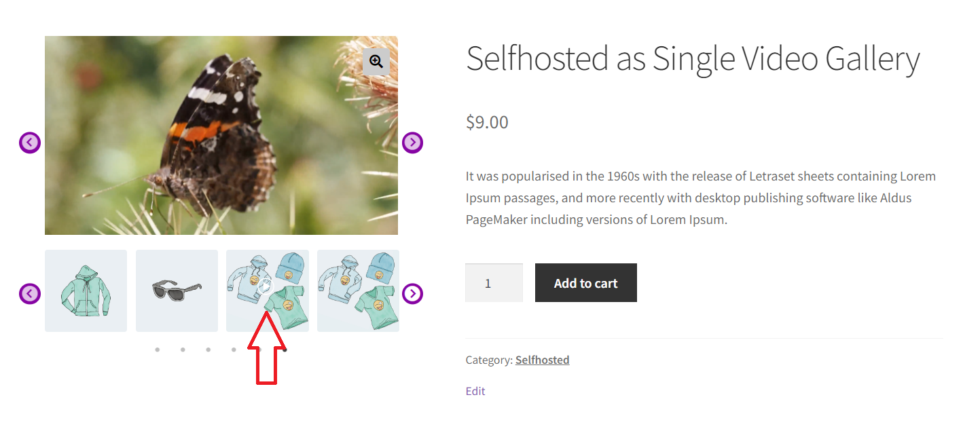Screen dimensions: 980x431
Task: Click inside the quantity input field
Action: pos(494,282)
